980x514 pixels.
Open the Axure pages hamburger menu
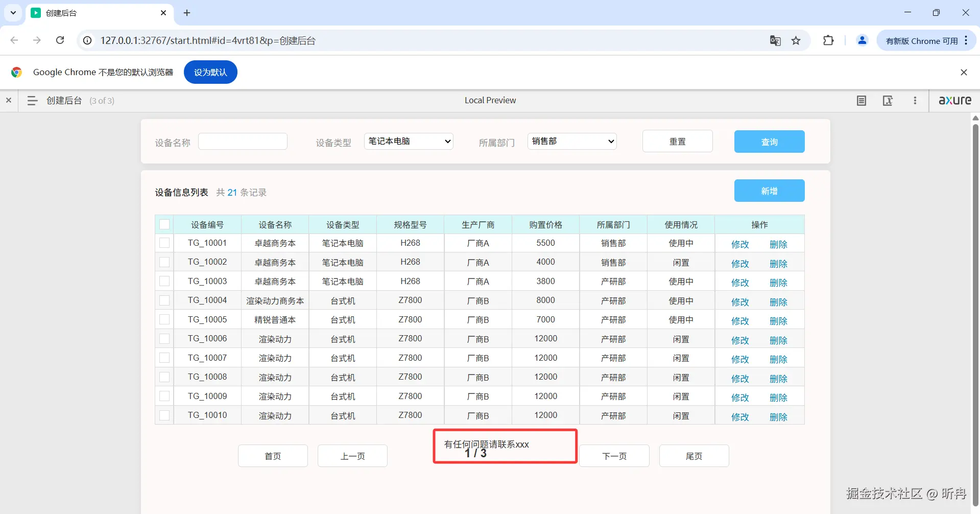(x=32, y=101)
